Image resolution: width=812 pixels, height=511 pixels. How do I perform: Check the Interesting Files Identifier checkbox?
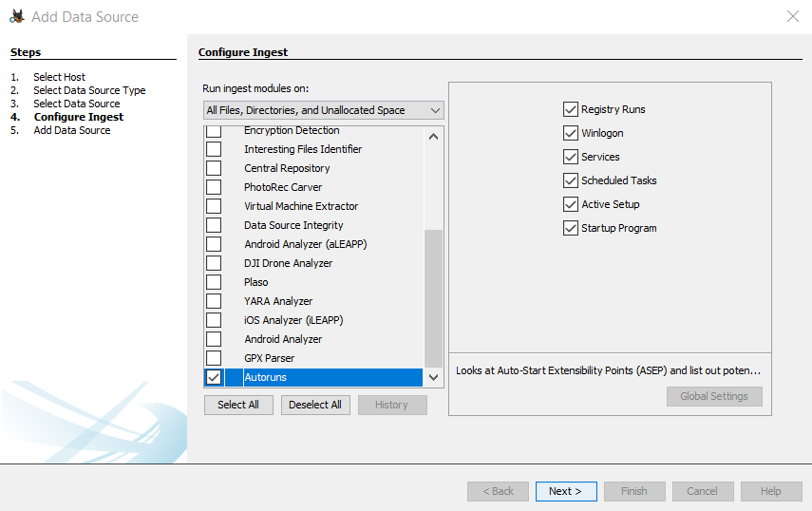tap(214, 149)
